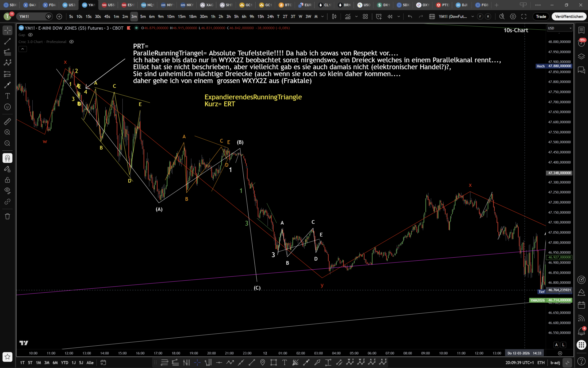Toggle lock all drawings
Screen dimensions: 588x368
(7, 180)
